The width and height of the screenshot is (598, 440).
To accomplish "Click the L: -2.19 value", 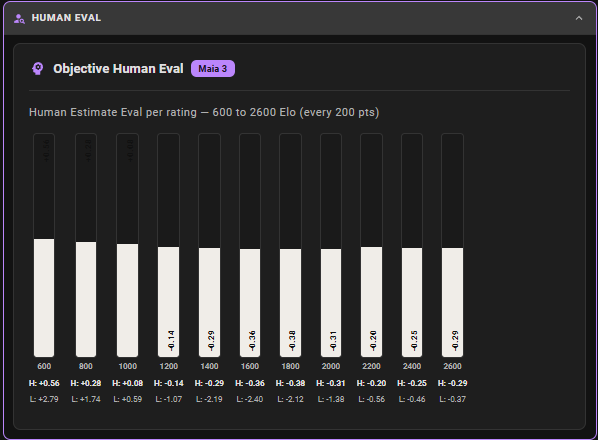I will 209,399.
